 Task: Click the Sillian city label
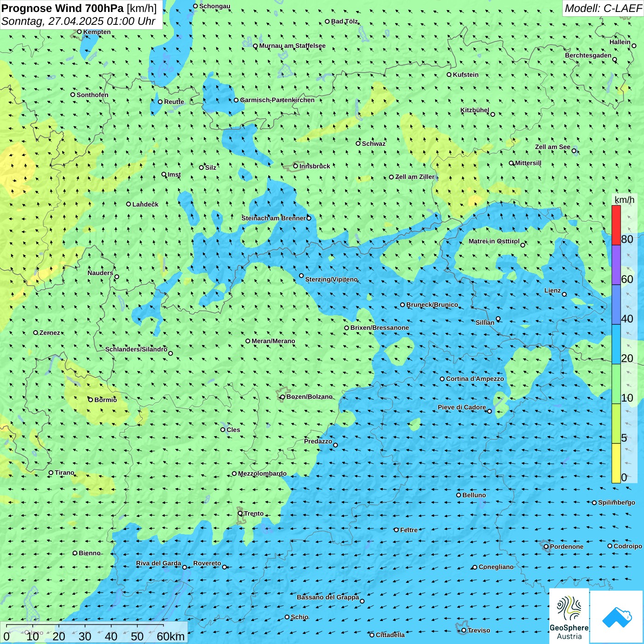point(485,322)
